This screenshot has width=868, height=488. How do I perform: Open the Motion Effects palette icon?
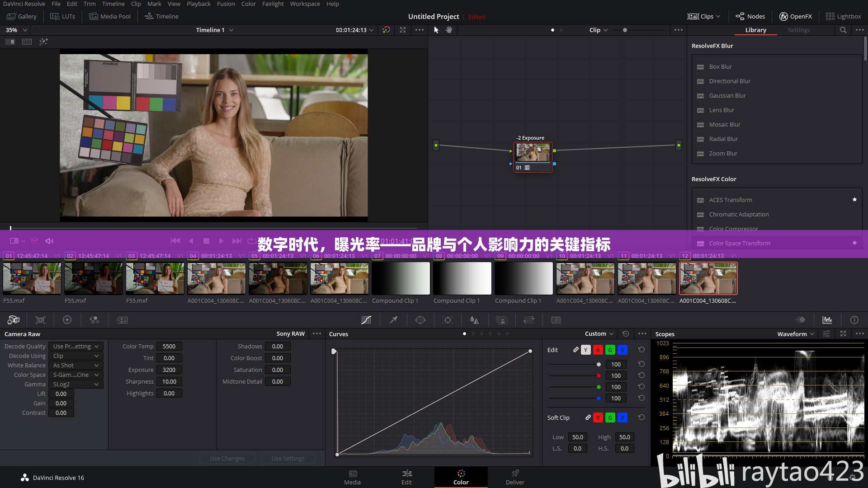click(122, 320)
